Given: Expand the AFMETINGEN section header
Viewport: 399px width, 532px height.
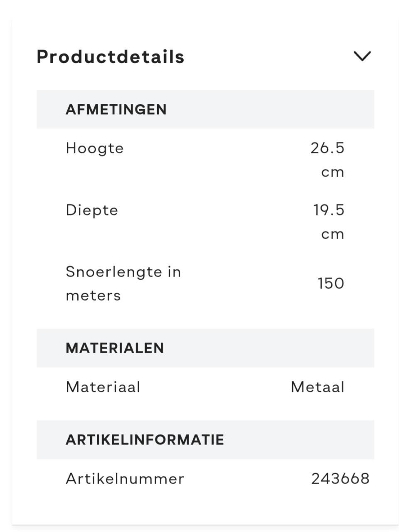Looking at the screenshot, I should click(116, 109).
